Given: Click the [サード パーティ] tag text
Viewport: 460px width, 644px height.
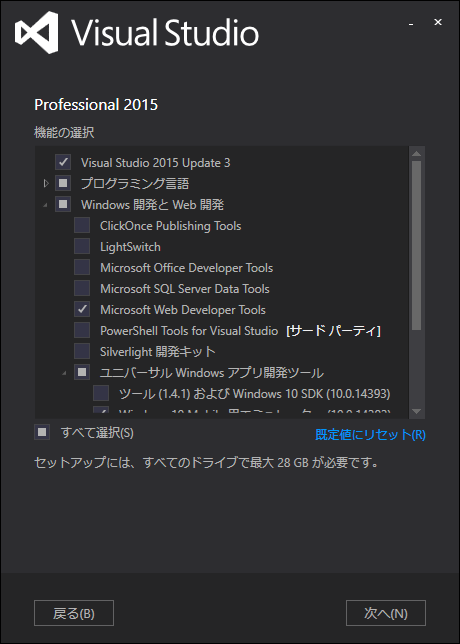Looking at the screenshot, I should point(333,331).
